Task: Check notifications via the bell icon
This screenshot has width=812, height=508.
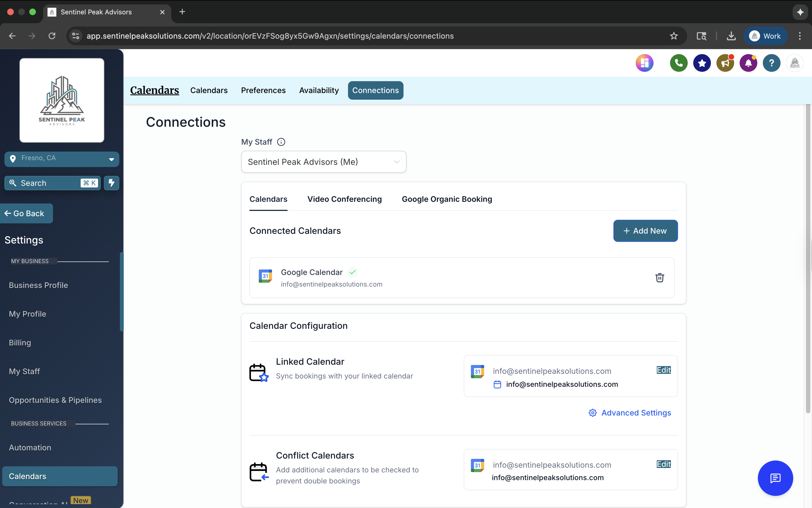Action: [x=748, y=63]
